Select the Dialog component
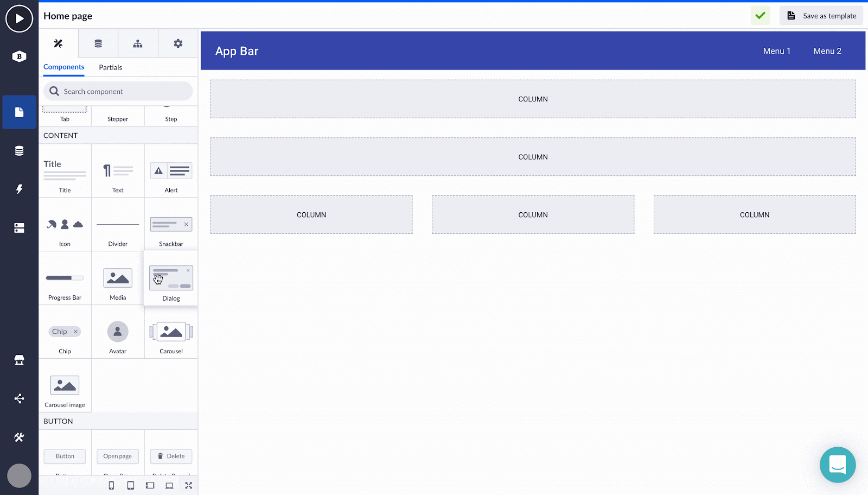Image resolution: width=868 pixels, height=495 pixels. click(x=171, y=278)
